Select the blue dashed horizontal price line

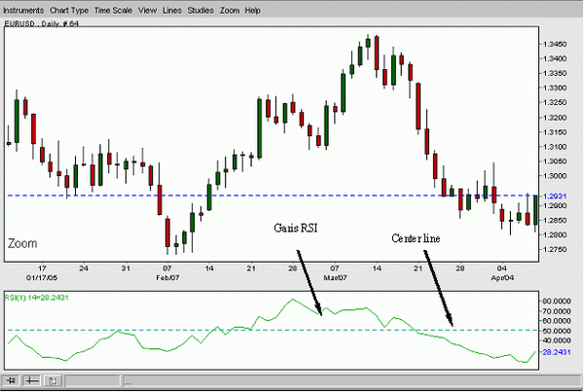[x=243, y=196]
